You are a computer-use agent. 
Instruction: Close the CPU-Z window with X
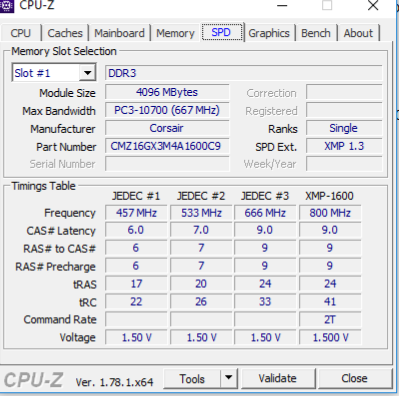[x=373, y=6]
